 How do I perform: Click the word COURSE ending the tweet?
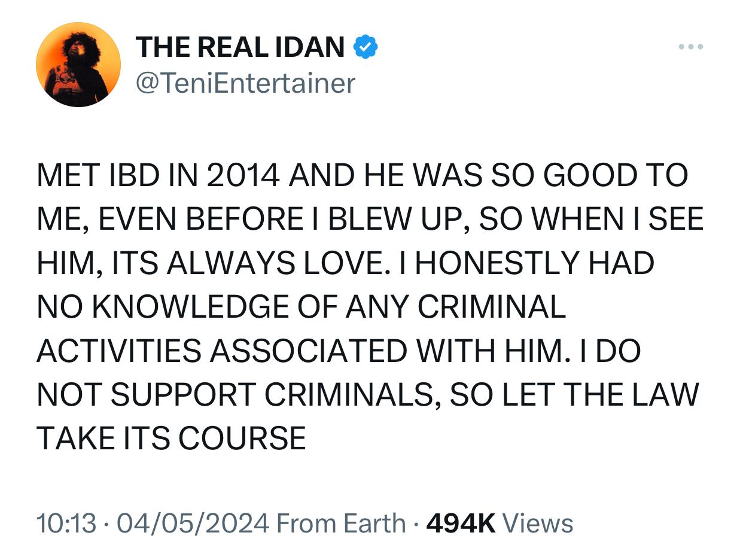[242, 439]
